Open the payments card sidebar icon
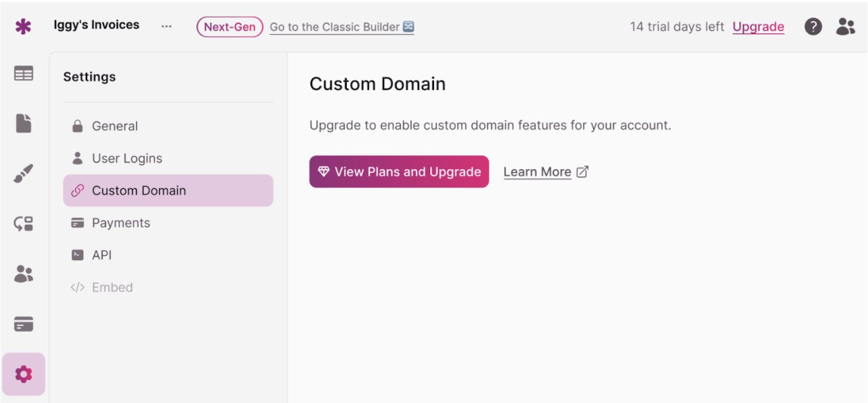This screenshot has width=868, height=403. (23, 324)
